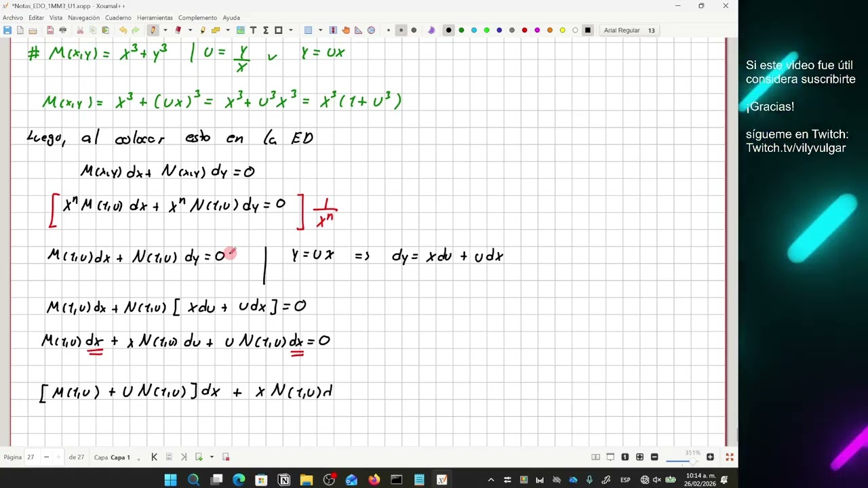The height and width of the screenshot is (488, 868).
Task: Choose the draw rectangle shape tool
Action: click(x=278, y=30)
